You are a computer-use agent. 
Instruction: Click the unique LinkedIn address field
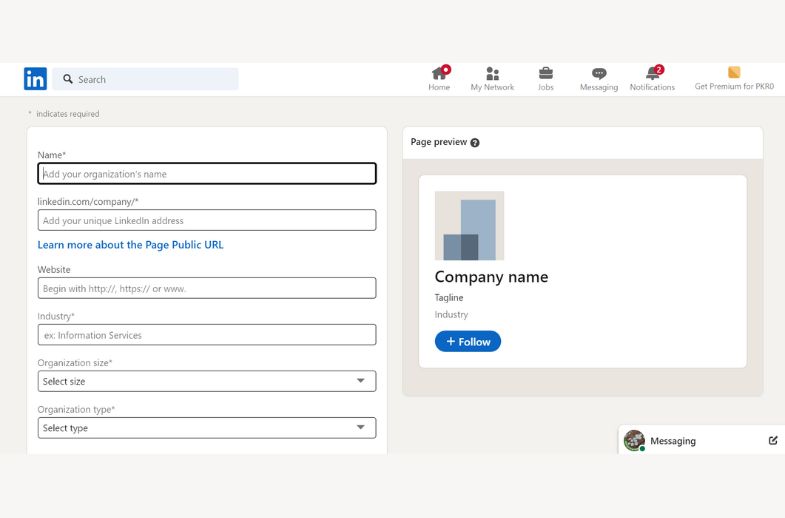tap(207, 220)
